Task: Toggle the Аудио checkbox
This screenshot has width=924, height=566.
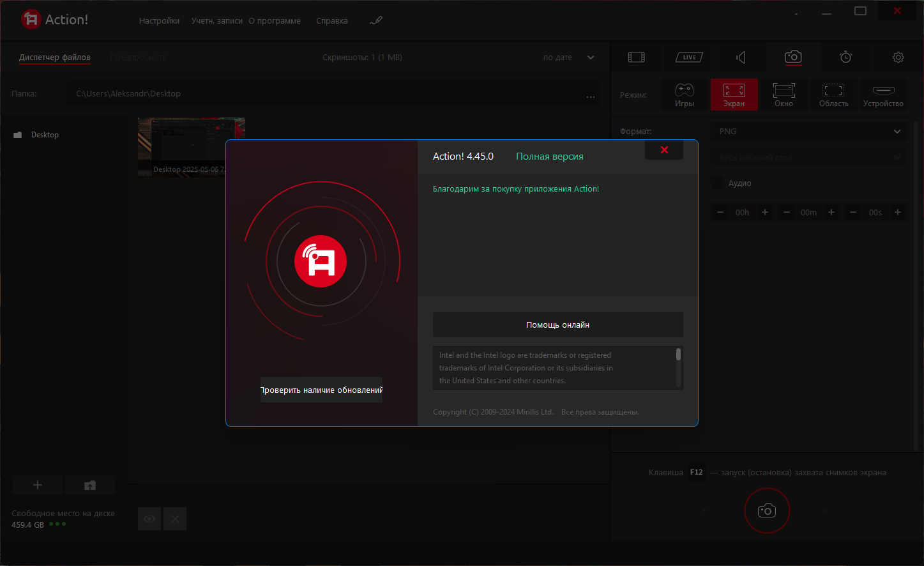Action: coord(718,183)
